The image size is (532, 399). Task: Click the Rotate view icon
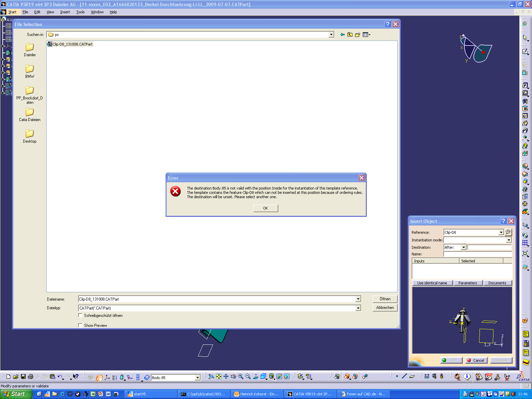point(233,377)
